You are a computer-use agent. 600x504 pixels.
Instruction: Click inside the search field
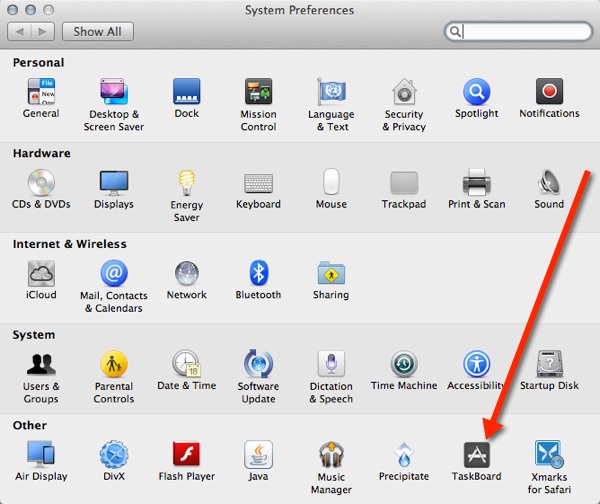point(518,31)
